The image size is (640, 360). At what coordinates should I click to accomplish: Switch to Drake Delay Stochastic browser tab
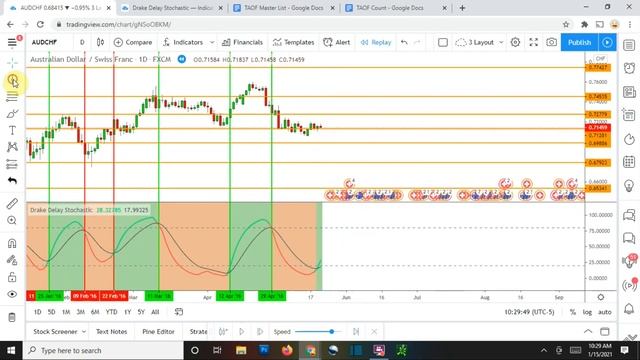[173, 8]
